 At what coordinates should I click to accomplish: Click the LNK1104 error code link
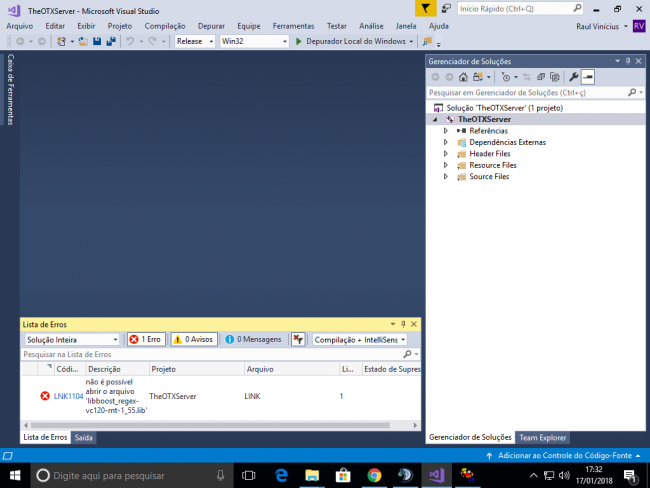[68, 396]
